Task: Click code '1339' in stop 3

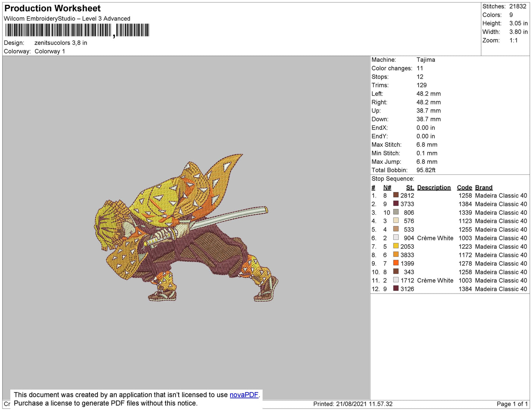Action: coord(465,212)
